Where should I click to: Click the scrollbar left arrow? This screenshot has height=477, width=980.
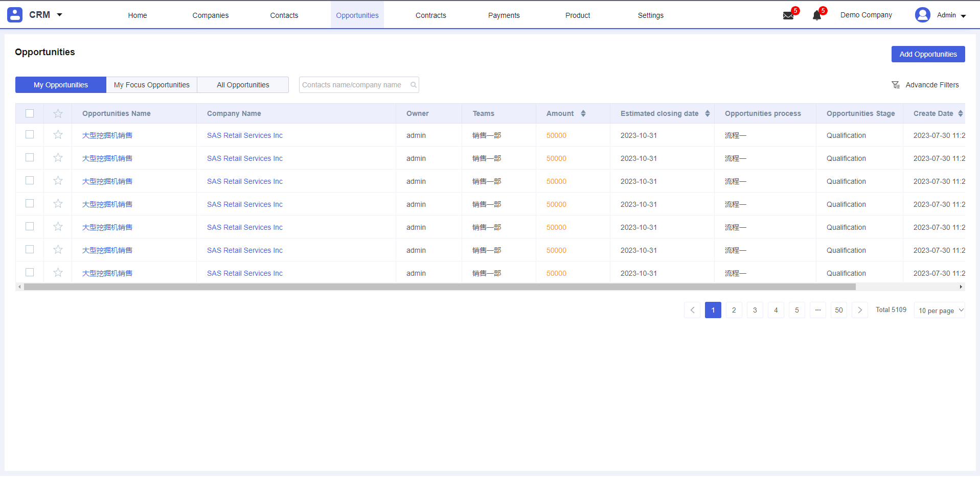pyautogui.click(x=19, y=287)
